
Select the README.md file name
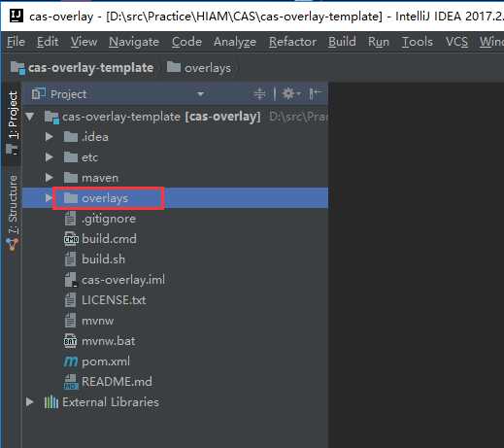click(x=117, y=382)
